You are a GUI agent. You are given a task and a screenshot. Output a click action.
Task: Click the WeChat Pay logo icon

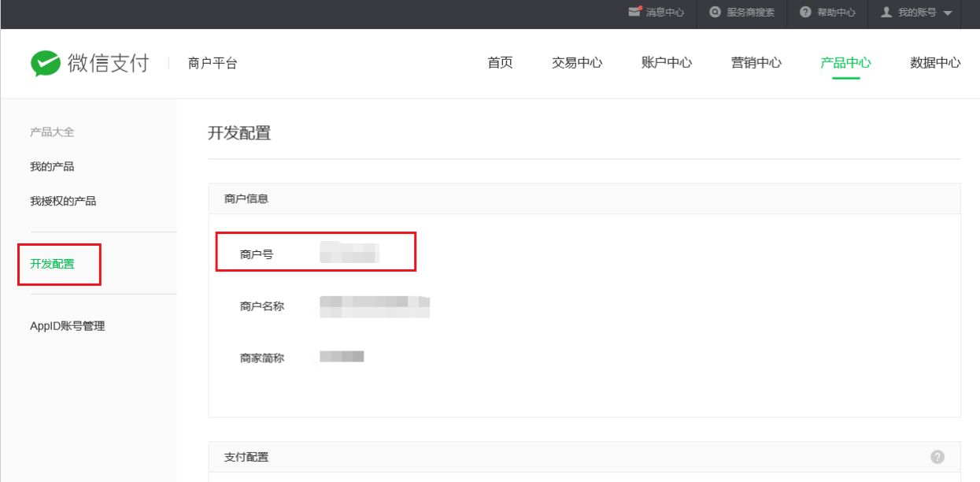46,64
